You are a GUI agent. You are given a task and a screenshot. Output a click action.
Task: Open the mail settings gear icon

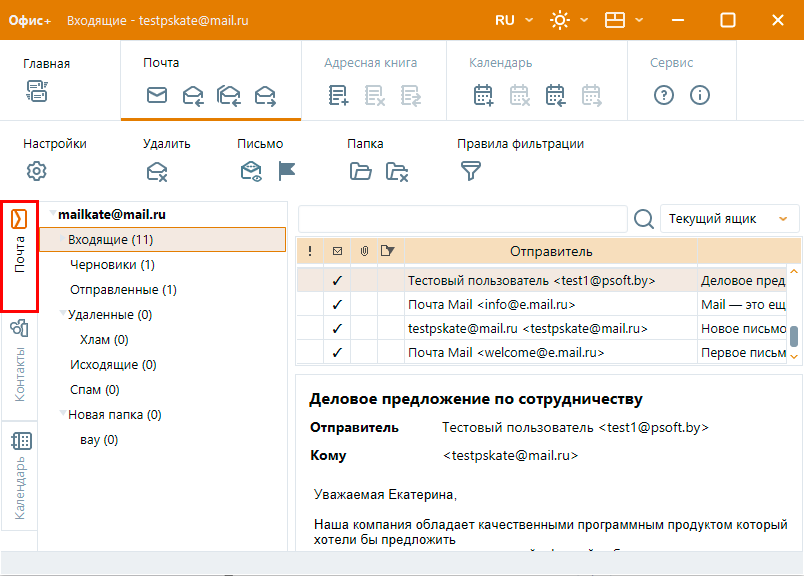pos(37,171)
